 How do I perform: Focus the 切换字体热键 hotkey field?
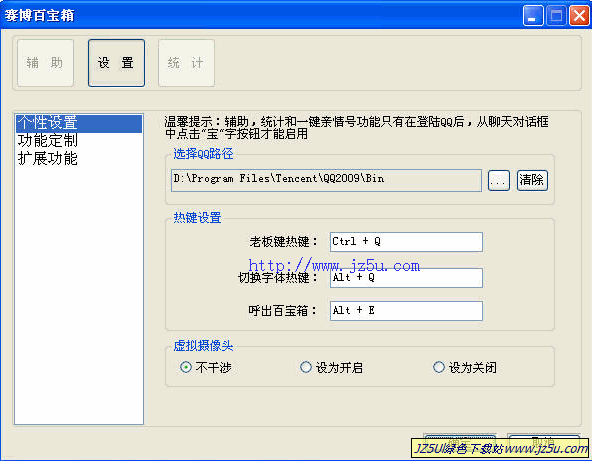[406, 278]
